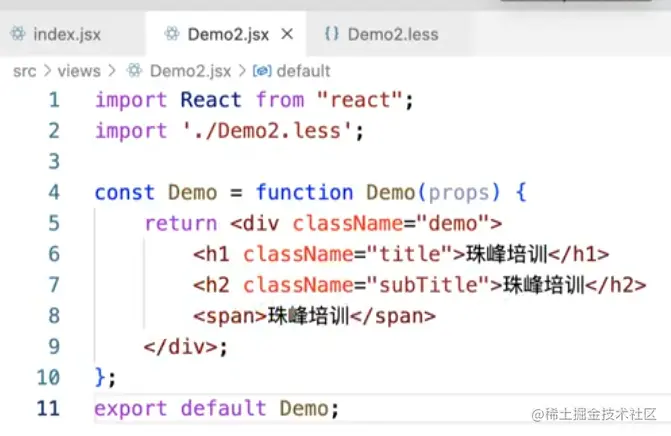Viewport: 671px width, 436px height.
Task: Click className="demo" attribute value
Action: click(453, 223)
